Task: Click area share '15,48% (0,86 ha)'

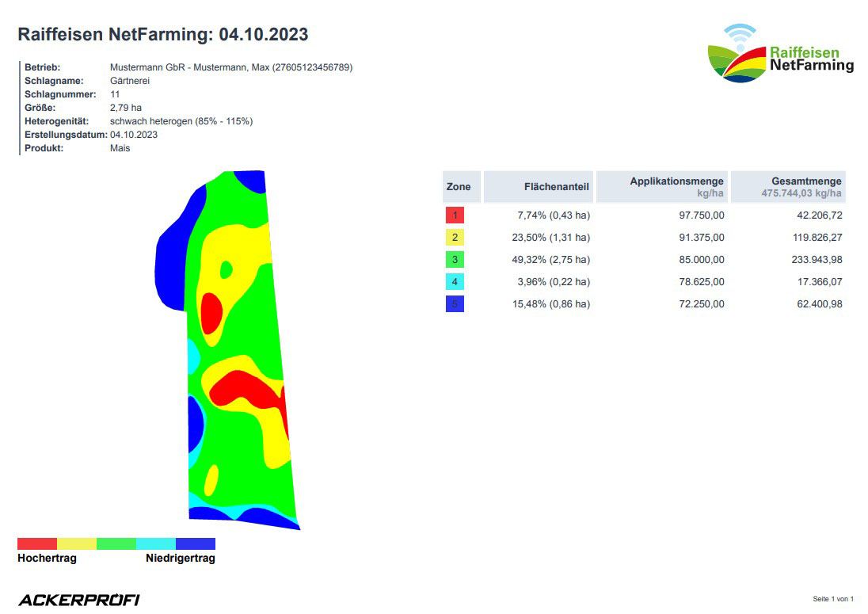Action: pyautogui.click(x=550, y=304)
